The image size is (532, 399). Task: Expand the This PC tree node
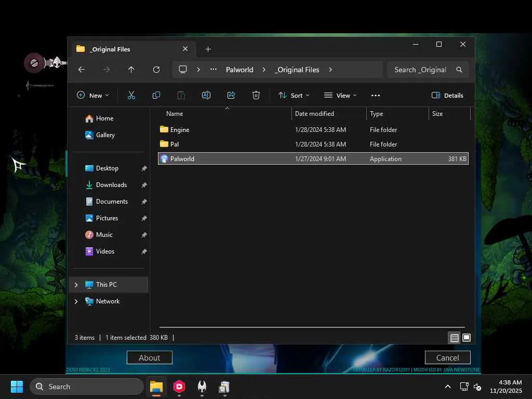pyautogui.click(x=76, y=285)
